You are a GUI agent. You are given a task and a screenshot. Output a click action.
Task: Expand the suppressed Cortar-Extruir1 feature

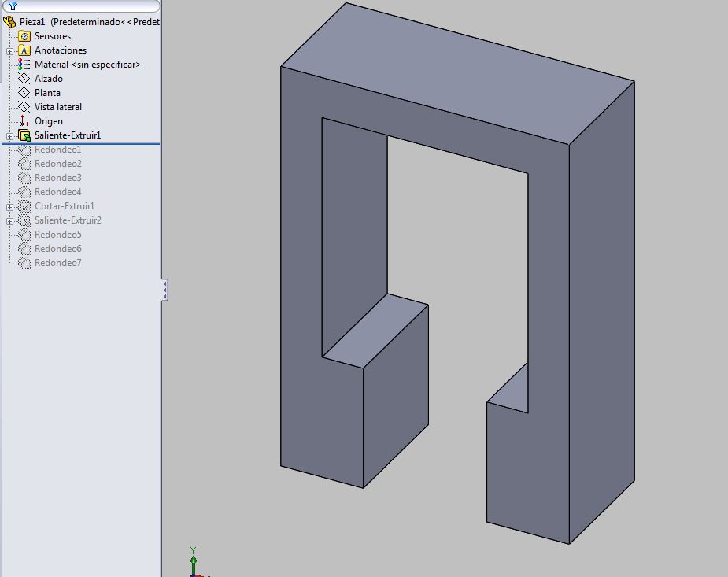(9, 207)
